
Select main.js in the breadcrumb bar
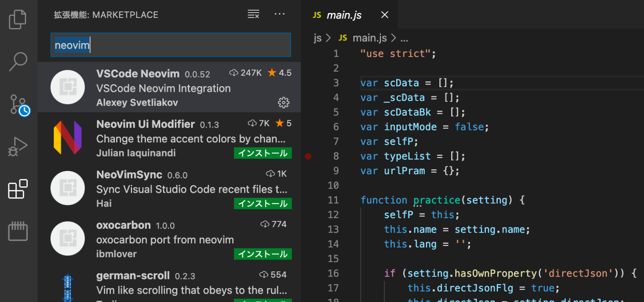[x=369, y=38]
